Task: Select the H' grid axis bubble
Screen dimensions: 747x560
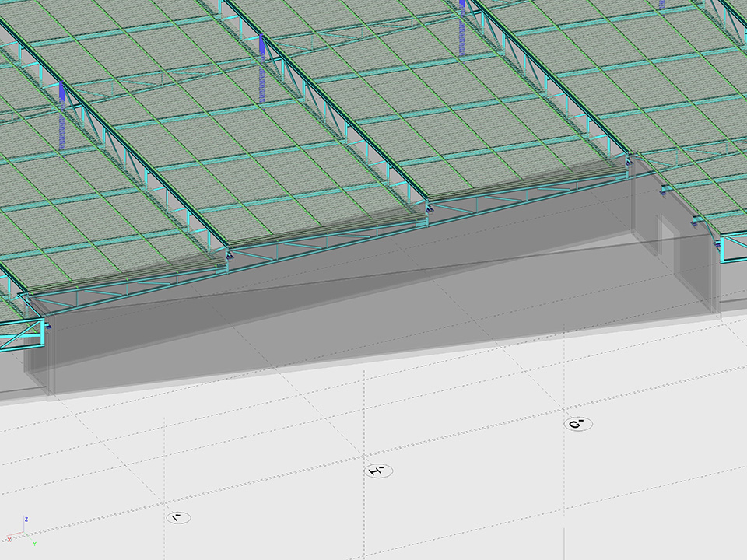Action: (x=379, y=471)
